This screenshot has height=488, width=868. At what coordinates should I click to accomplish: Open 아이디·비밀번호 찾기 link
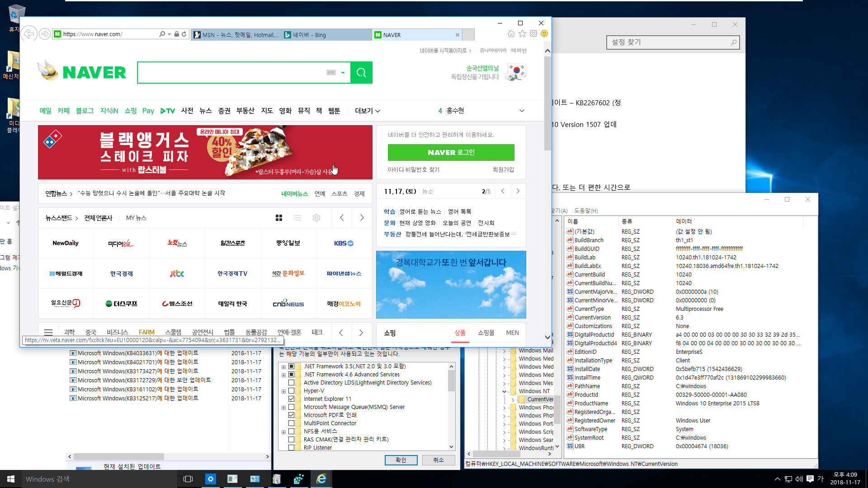click(x=414, y=169)
